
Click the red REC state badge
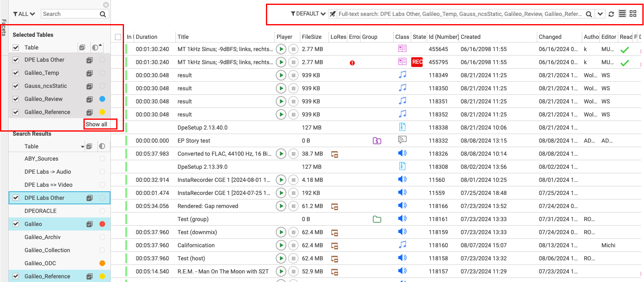click(x=417, y=62)
